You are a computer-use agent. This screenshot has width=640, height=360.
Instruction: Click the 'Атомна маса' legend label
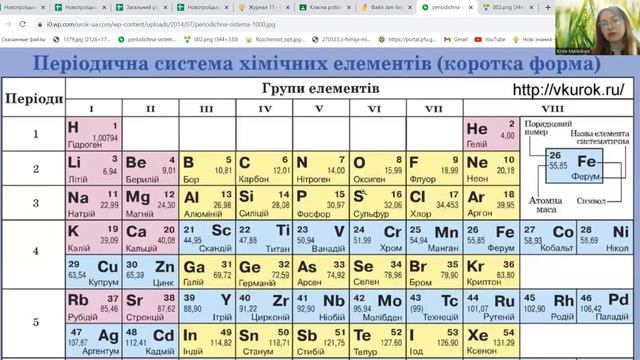coord(545,204)
